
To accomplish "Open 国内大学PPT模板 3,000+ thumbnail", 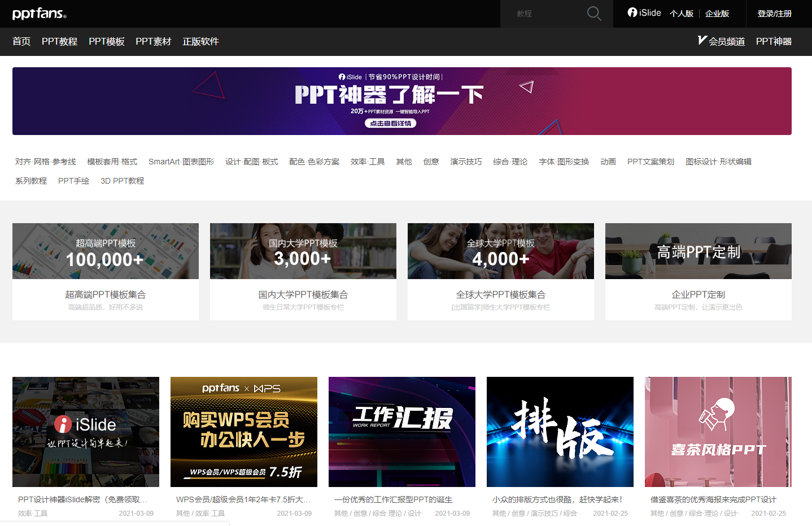I will pyautogui.click(x=303, y=251).
